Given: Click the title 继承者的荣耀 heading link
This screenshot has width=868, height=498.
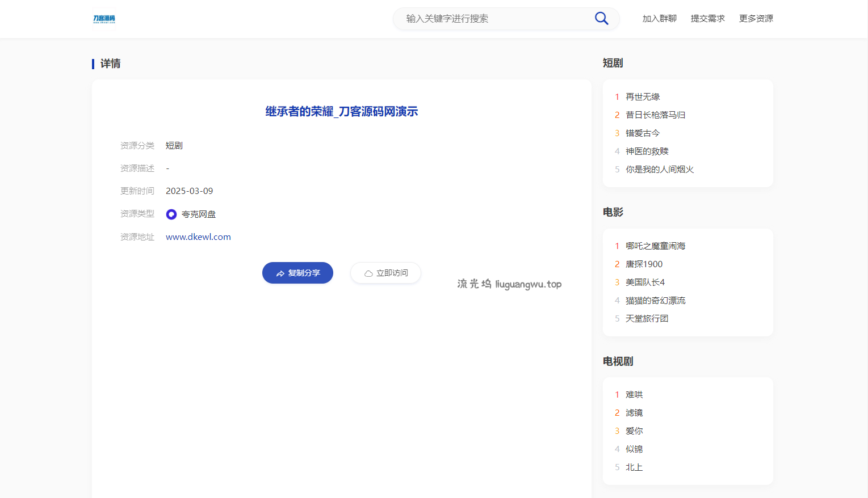Looking at the screenshot, I should pyautogui.click(x=341, y=112).
